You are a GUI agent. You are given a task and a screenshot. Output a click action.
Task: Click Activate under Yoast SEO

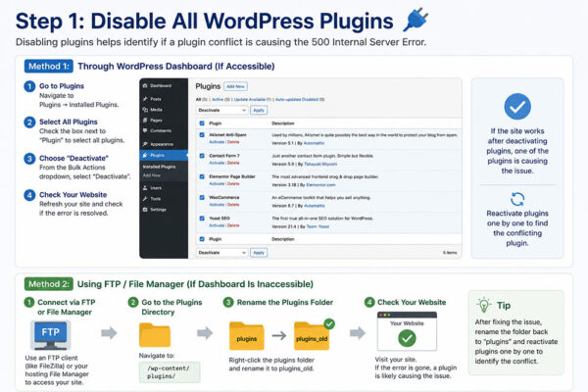tap(217, 225)
